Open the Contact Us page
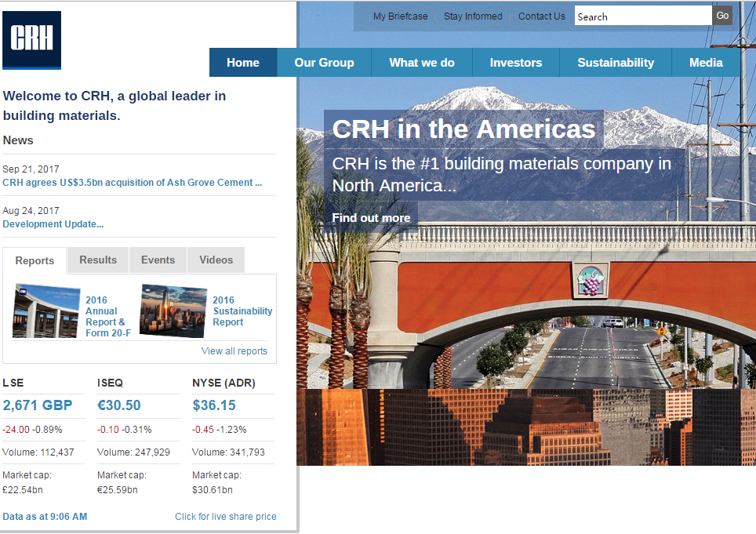The height and width of the screenshot is (534, 756). click(541, 16)
